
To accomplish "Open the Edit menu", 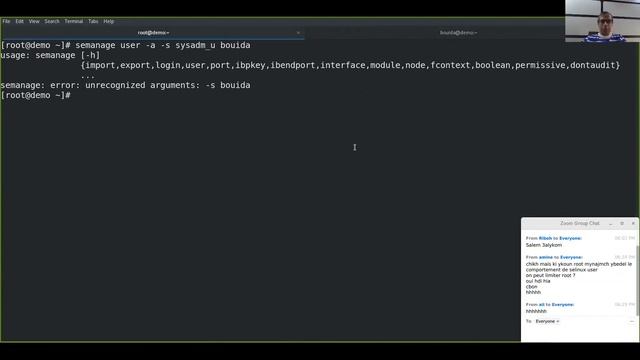I will click(20, 21).
